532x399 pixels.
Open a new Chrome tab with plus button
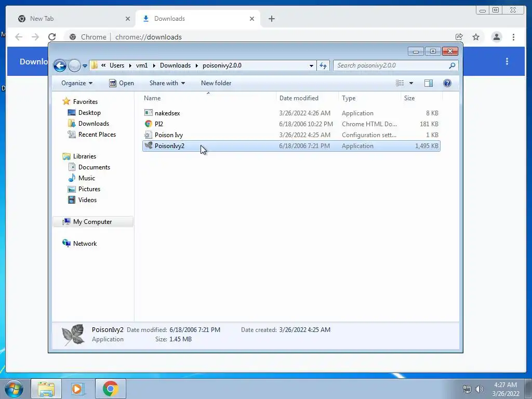tap(271, 19)
